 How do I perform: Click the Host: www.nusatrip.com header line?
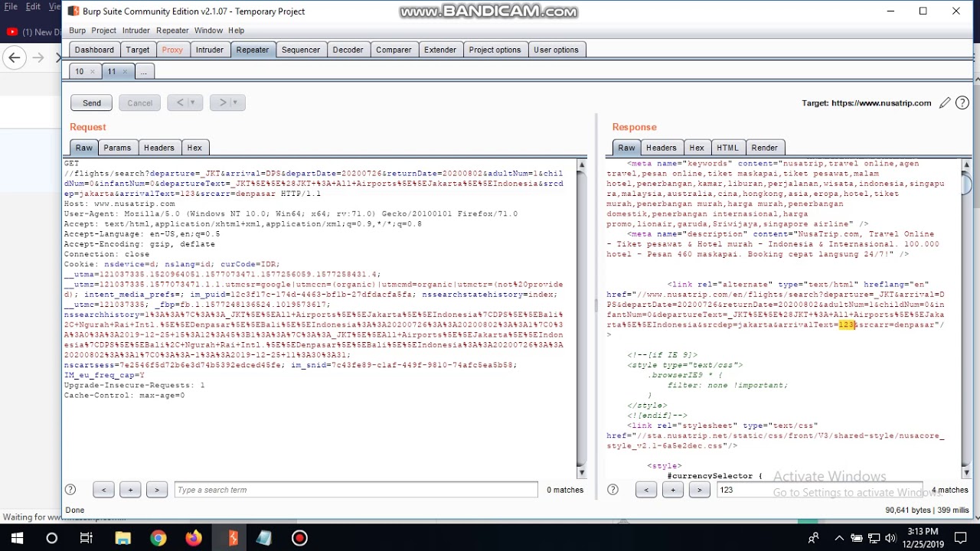(119, 204)
